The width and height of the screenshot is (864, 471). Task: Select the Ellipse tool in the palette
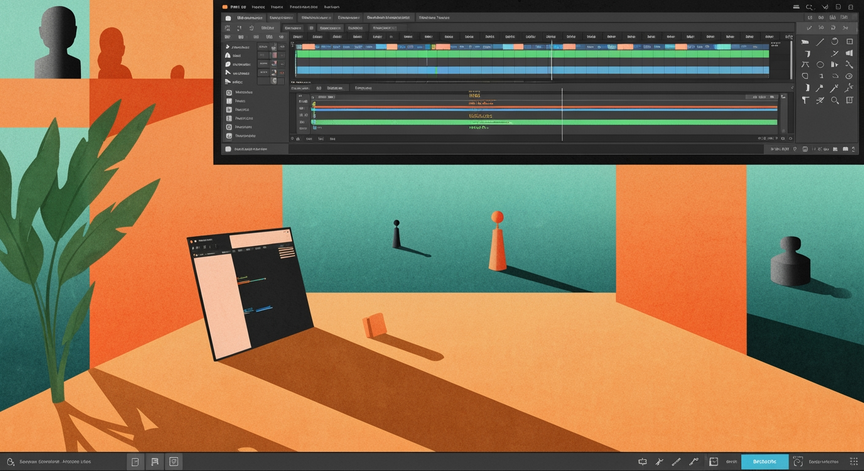point(820,64)
